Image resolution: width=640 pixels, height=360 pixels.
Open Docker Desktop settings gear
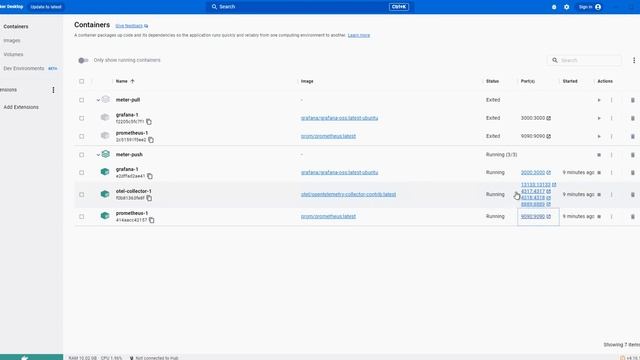[567, 7]
